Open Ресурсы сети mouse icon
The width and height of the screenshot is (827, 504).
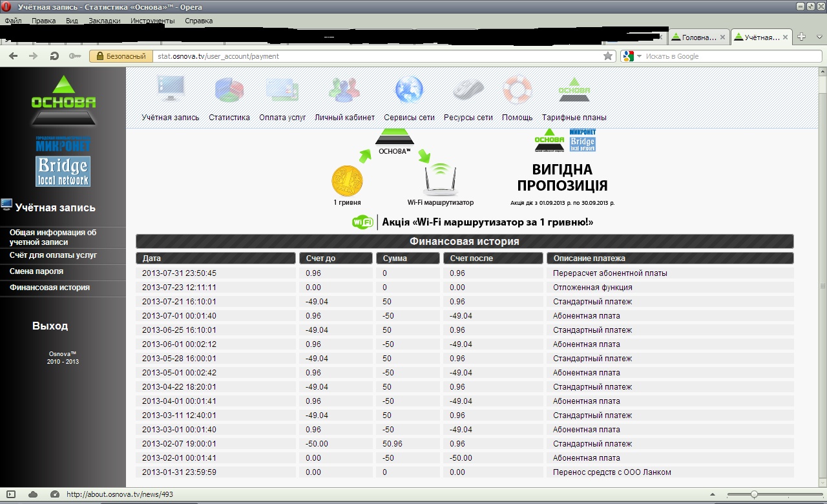click(468, 89)
